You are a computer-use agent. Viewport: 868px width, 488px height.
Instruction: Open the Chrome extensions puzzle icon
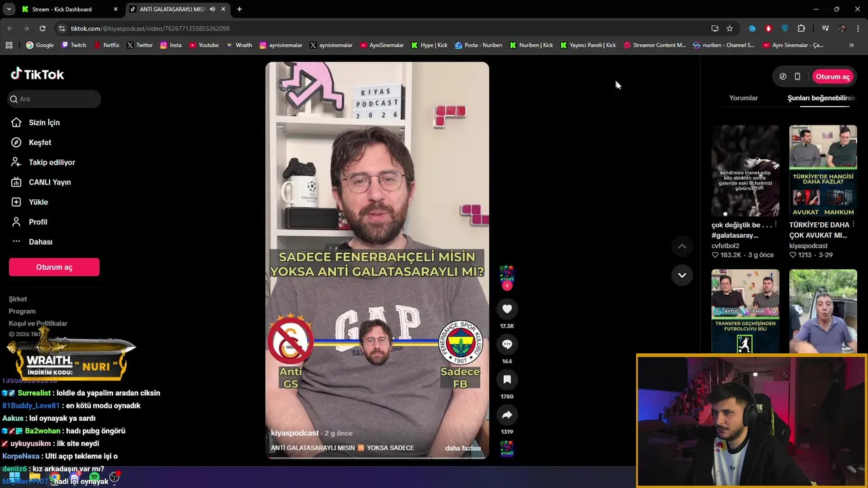[802, 28]
